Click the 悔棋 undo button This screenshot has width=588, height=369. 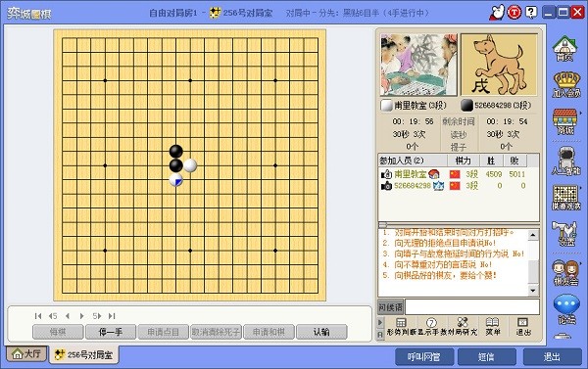pyautogui.click(x=58, y=332)
